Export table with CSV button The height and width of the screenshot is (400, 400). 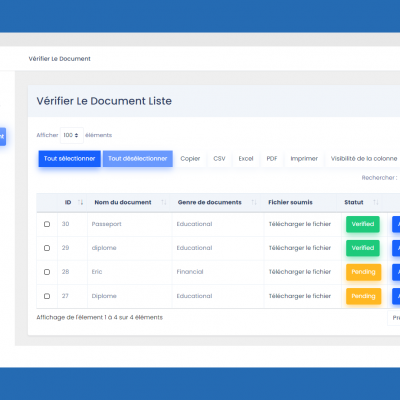point(219,159)
